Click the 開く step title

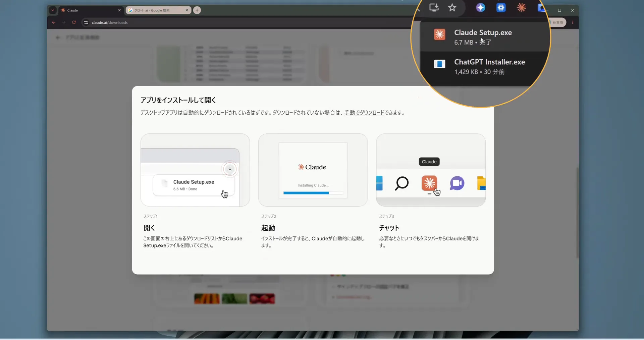click(149, 228)
